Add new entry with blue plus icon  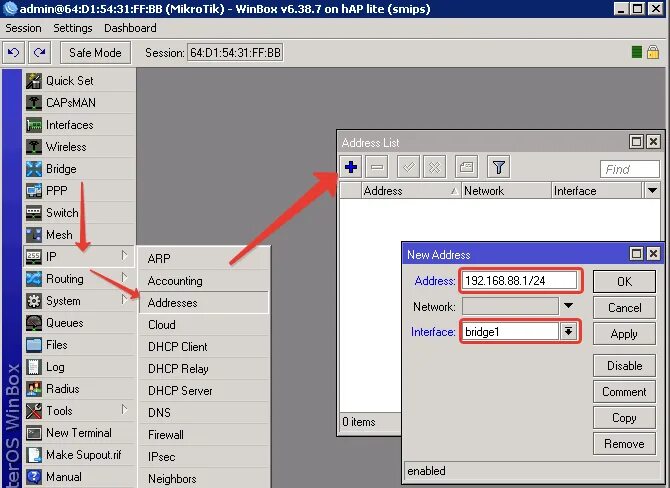351,167
